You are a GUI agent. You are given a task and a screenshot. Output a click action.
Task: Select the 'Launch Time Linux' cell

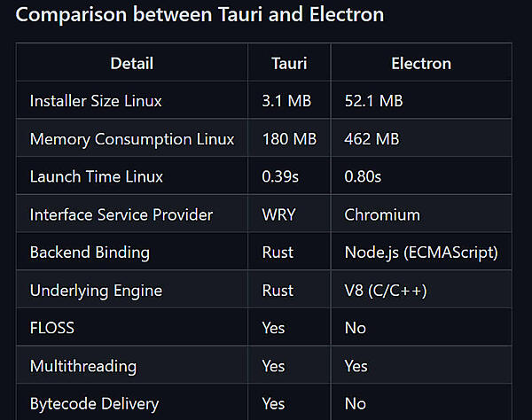pyautogui.click(x=97, y=176)
